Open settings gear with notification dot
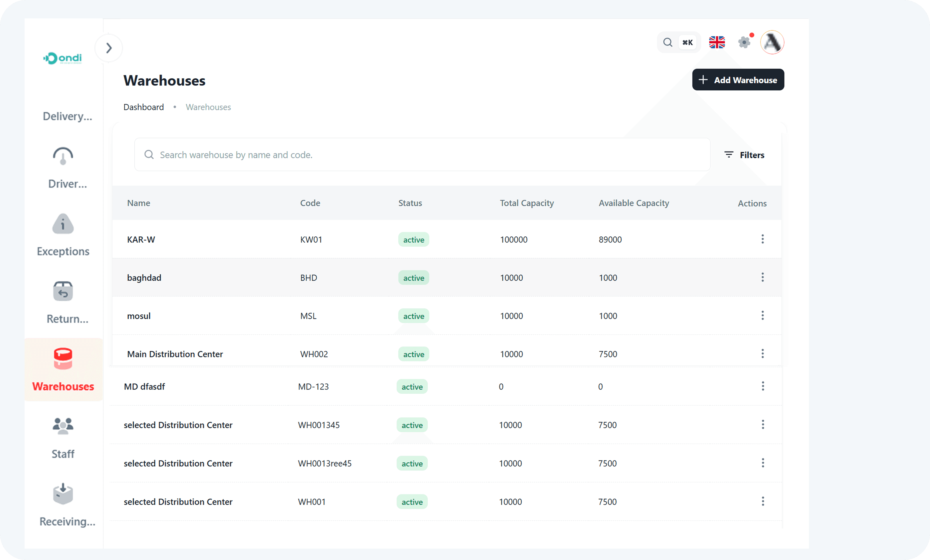 (x=744, y=42)
